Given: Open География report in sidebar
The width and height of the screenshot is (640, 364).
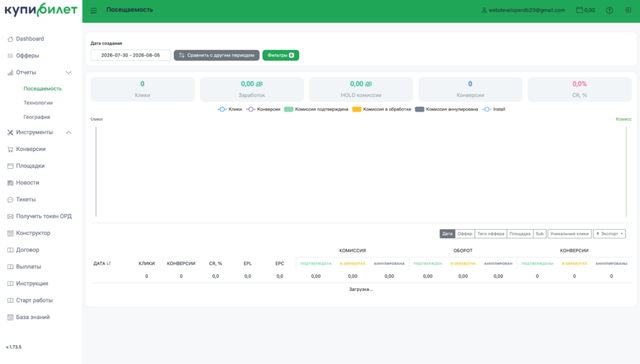Looking at the screenshot, I should (x=37, y=117).
